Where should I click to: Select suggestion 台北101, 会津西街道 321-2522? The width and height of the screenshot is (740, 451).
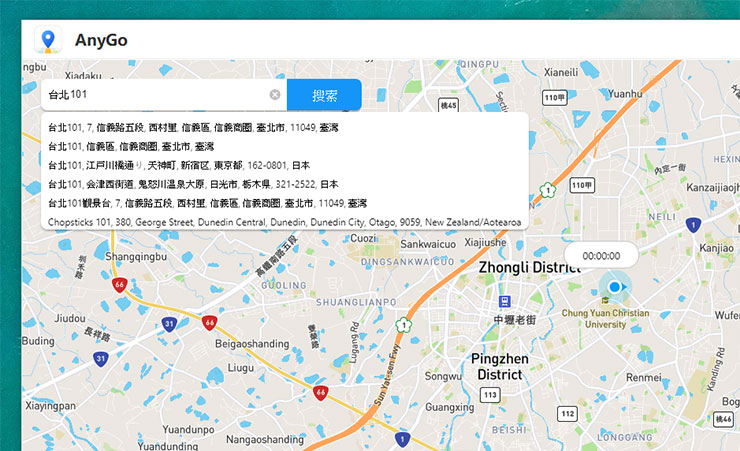285,184
